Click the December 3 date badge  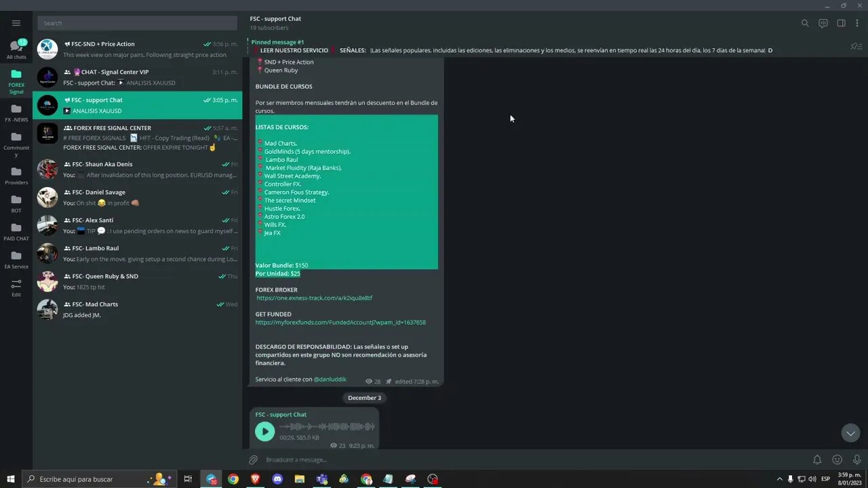tap(364, 398)
